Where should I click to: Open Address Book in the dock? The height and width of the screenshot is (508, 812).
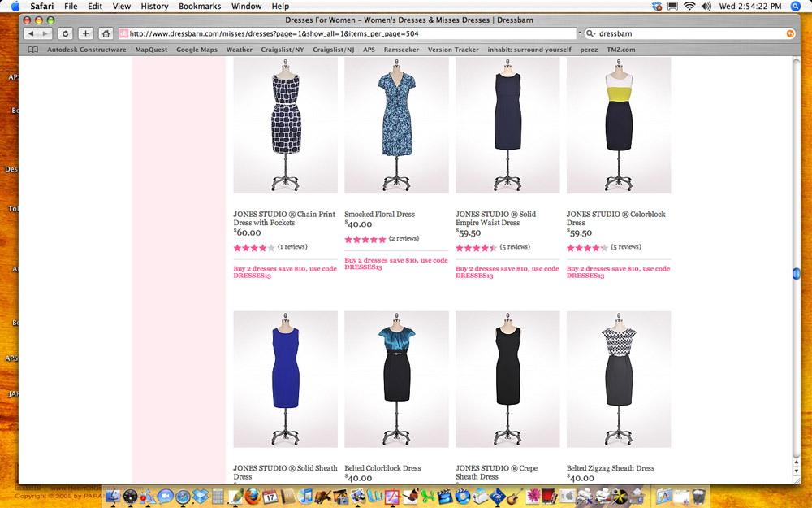pyautogui.click(x=288, y=496)
